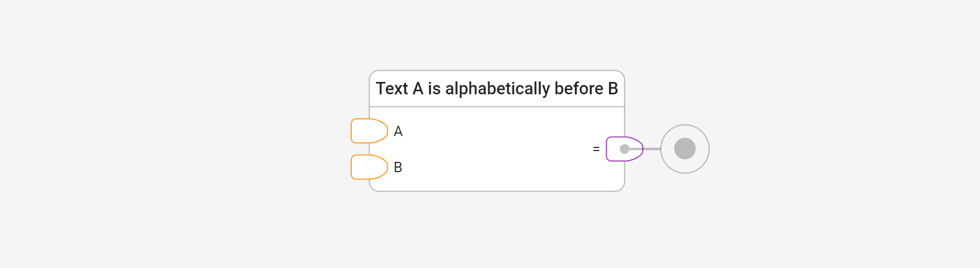This screenshot has height=268, width=980.
Task: Select the node title 'Text A is alphabetically before B'
Action: tap(497, 89)
